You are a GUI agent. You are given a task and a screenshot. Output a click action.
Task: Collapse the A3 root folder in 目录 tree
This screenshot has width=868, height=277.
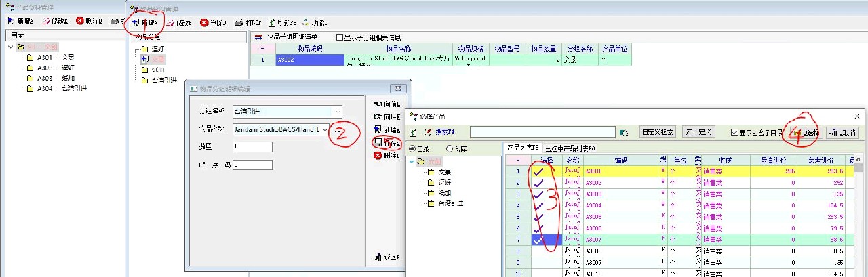[11, 47]
